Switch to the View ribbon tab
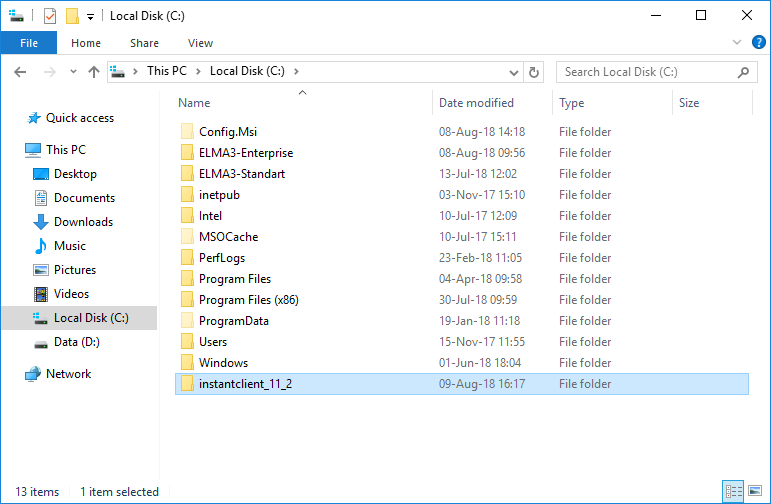Image resolution: width=771 pixels, height=504 pixels. pyautogui.click(x=200, y=43)
